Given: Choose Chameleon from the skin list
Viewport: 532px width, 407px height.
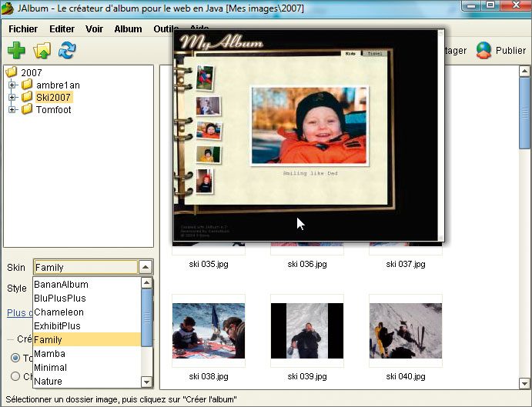Looking at the screenshot, I should tap(59, 312).
